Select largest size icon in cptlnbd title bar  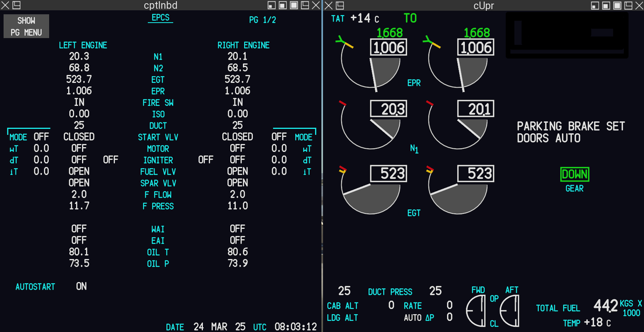tap(294, 6)
